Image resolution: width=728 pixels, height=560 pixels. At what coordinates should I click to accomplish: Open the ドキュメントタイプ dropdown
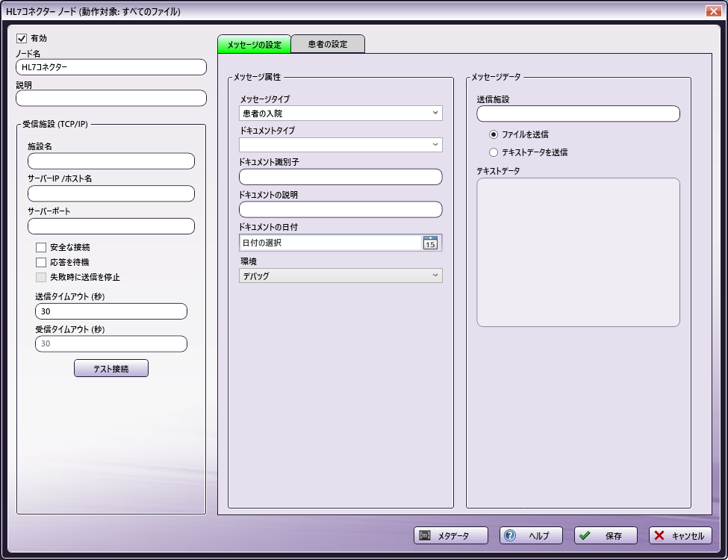coord(340,145)
